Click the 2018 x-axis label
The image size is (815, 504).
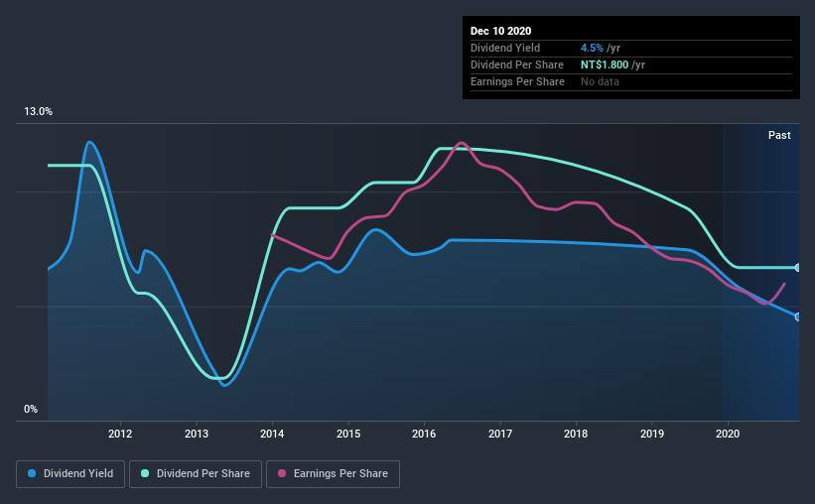[576, 434]
